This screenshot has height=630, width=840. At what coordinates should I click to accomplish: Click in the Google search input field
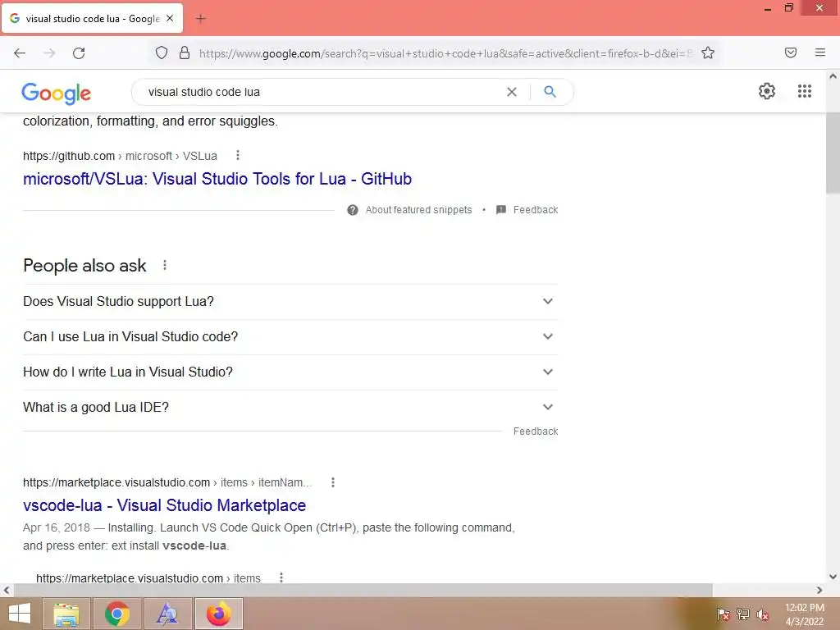pyautogui.click(x=322, y=92)
